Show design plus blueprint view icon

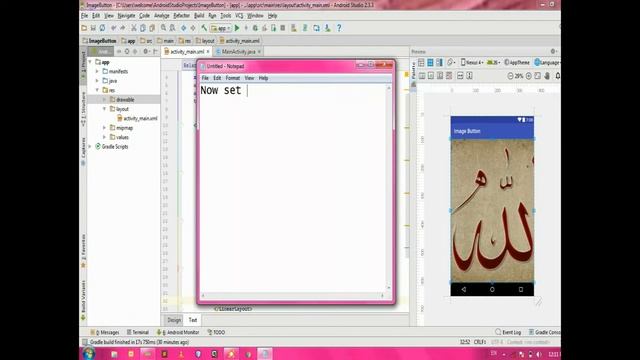point(439,62)
